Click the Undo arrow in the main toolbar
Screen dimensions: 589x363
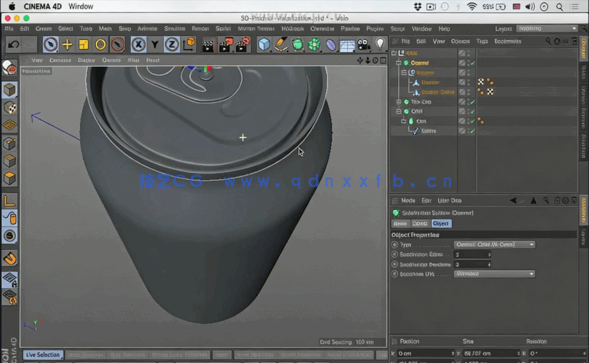(14, 44)
